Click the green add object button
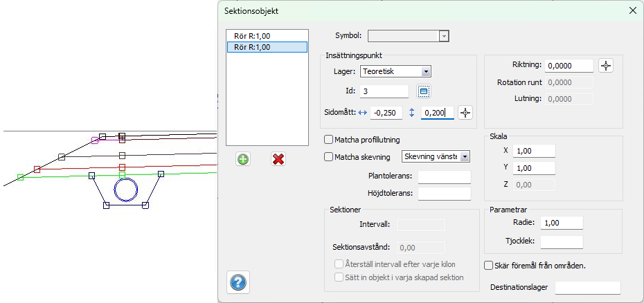The image size is (644, 303). 243,159
